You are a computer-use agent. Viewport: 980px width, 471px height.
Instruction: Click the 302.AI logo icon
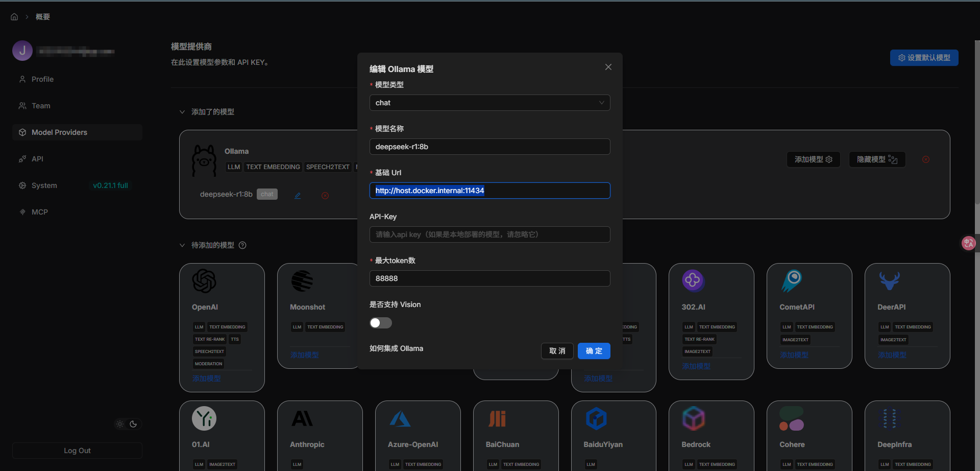point(693,280)
